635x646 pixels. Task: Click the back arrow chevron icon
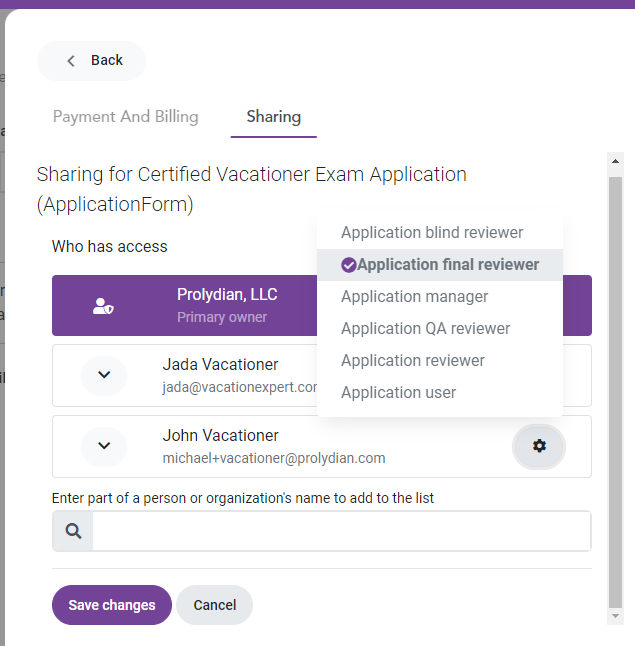pos(71,61)
